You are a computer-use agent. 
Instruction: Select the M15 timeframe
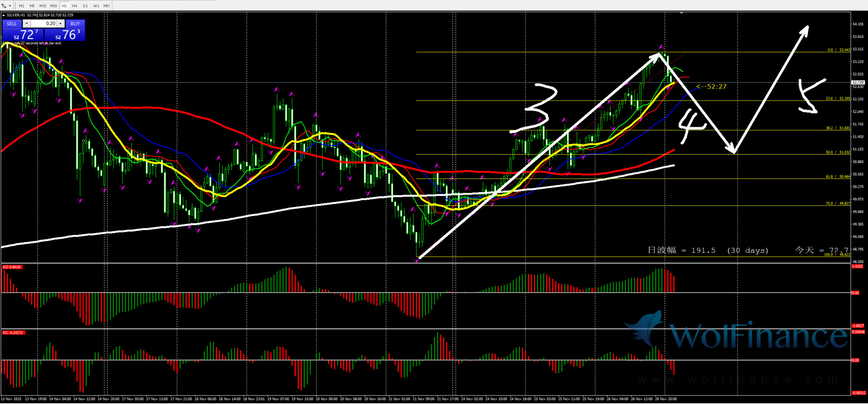tap(43, 6)
